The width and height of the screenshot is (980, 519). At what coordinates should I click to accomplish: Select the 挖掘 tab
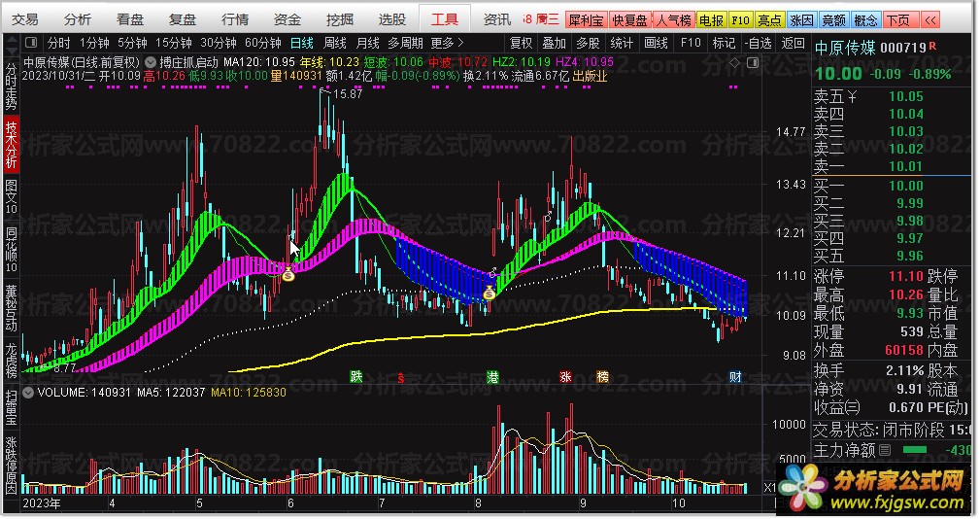point(340,20)
